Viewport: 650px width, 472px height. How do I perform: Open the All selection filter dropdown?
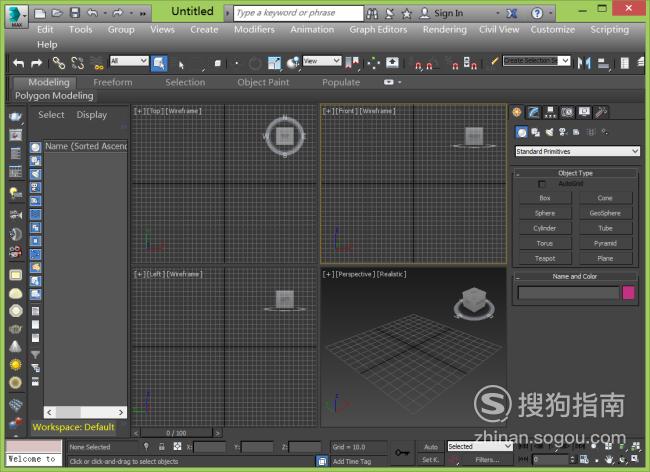[129, 61]
